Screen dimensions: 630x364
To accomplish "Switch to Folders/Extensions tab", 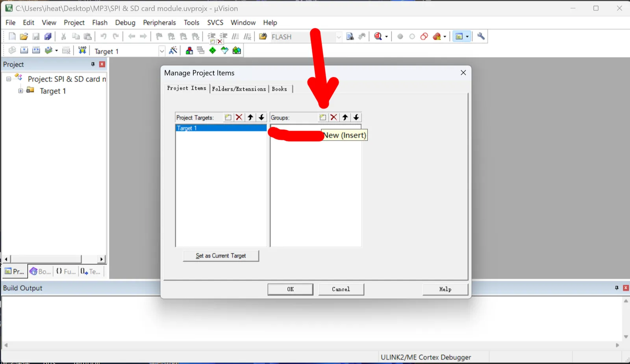I will [239, 89].
